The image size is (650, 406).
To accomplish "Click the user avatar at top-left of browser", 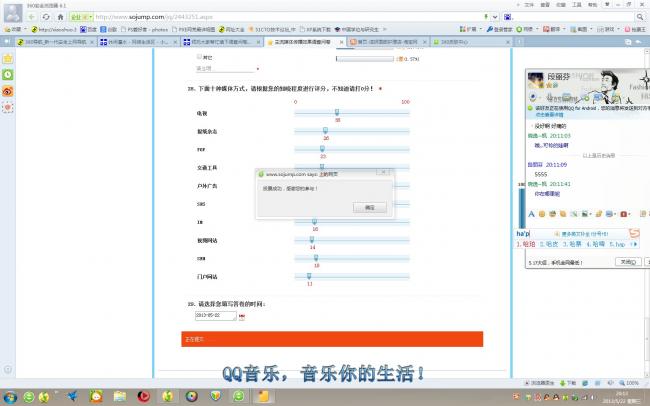I will coord(13,13).
